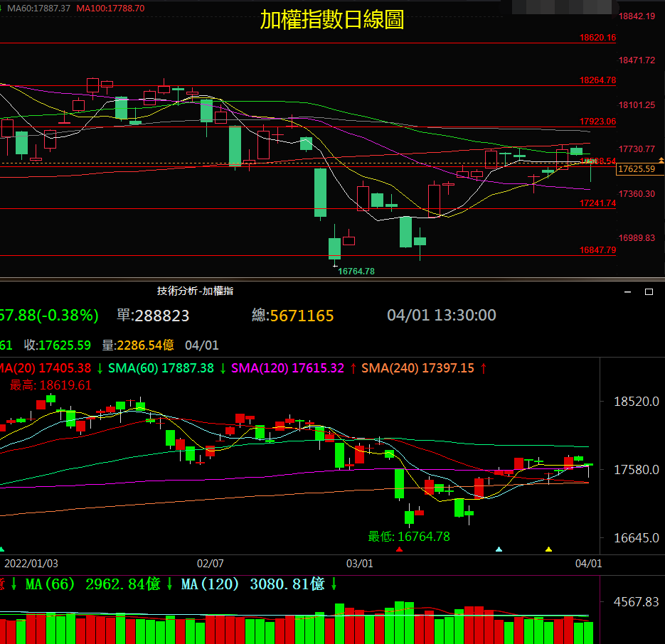Click the 最低: 16764.78 low-point label
This screenshot has width=665, height=644.
tap(408, 537)
